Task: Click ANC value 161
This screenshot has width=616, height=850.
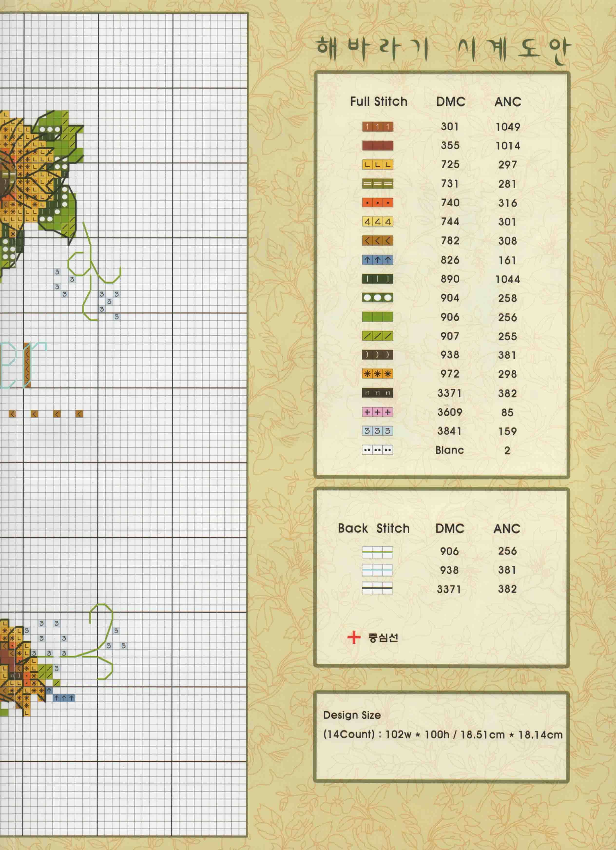Action: pyautogui.click(x=507, y=260)
